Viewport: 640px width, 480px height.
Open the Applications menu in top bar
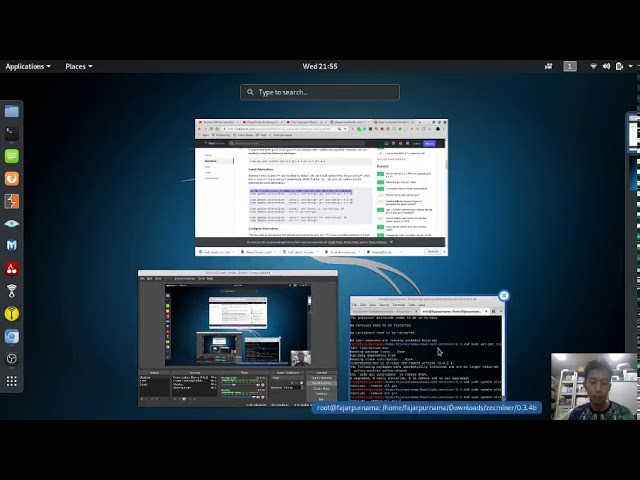click(x=28, y=66)
